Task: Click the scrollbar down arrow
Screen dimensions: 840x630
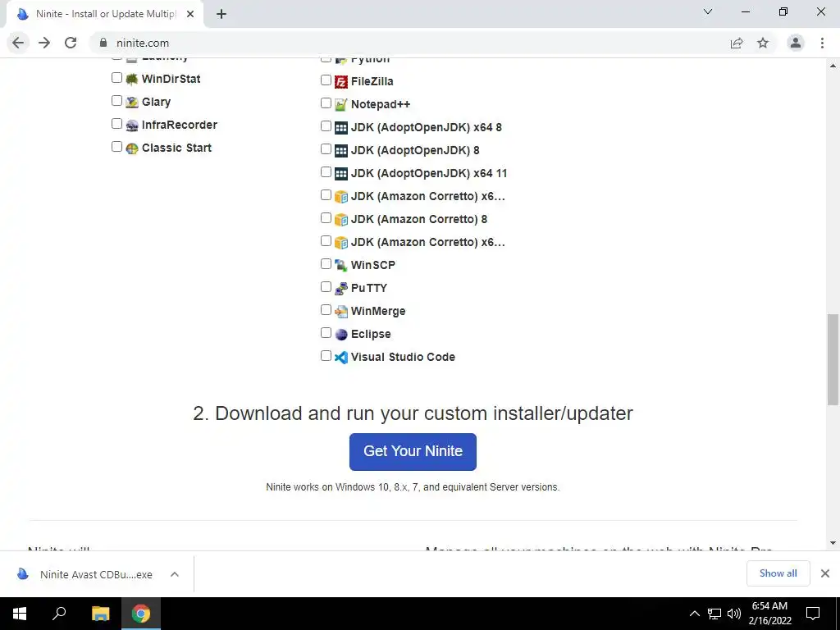Action: click(x=833, y=543)
